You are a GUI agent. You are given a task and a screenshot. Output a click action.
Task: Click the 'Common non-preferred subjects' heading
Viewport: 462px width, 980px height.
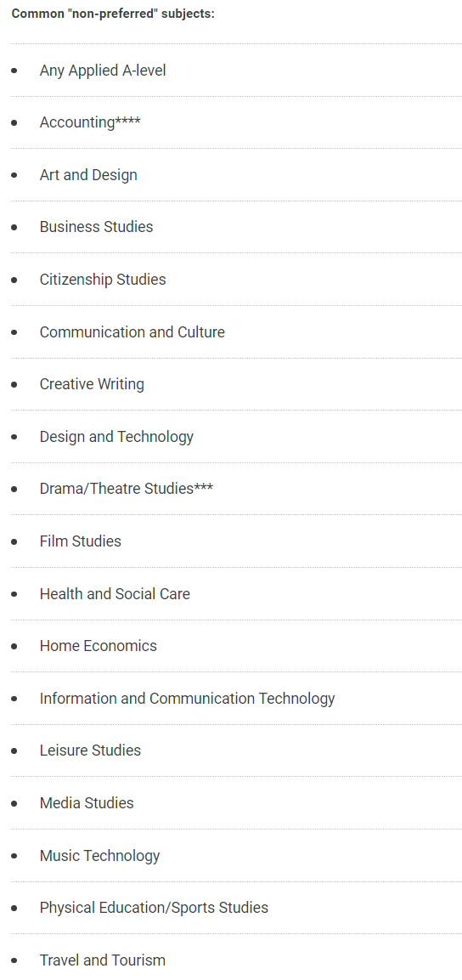click(x=113, y=14)
